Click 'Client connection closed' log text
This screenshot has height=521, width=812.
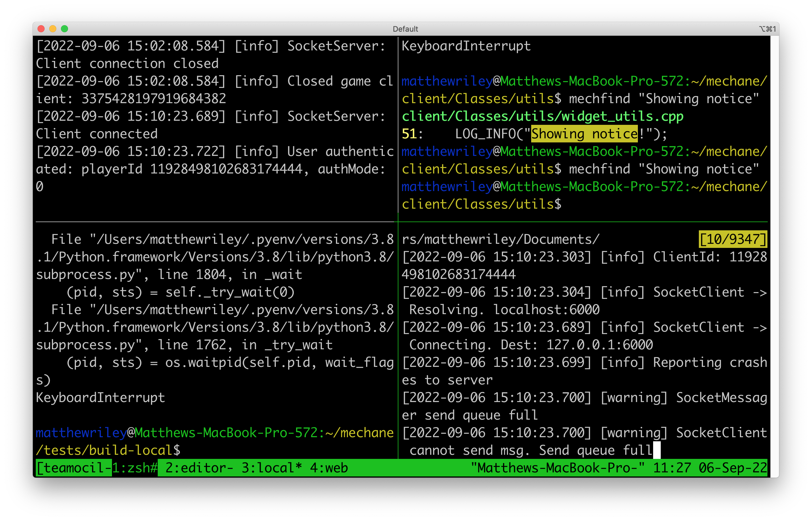[x=127, y=64]
